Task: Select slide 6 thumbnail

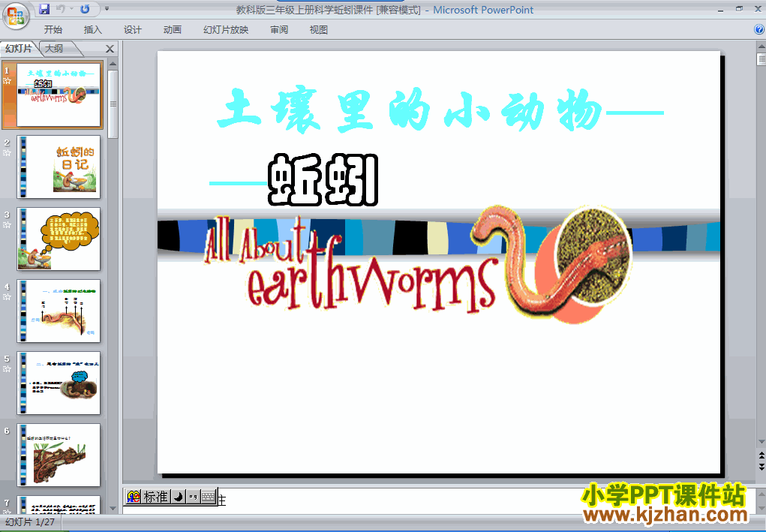Action: point(59,455)
